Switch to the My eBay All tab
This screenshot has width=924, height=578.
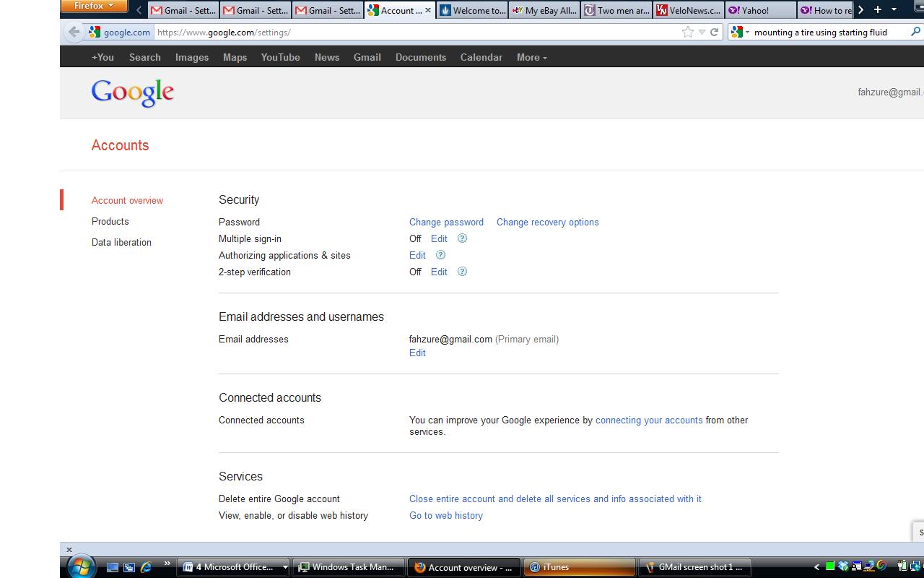(544, 10)
